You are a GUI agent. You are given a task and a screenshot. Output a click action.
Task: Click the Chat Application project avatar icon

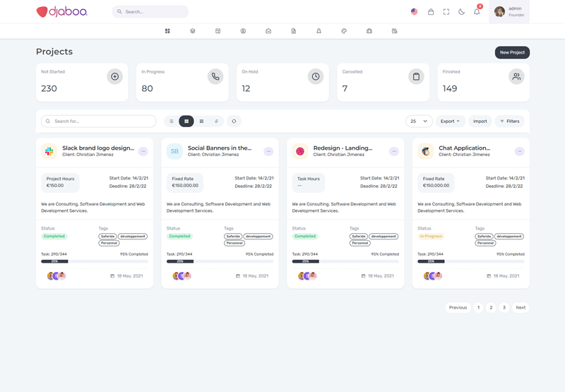(426, 151)
